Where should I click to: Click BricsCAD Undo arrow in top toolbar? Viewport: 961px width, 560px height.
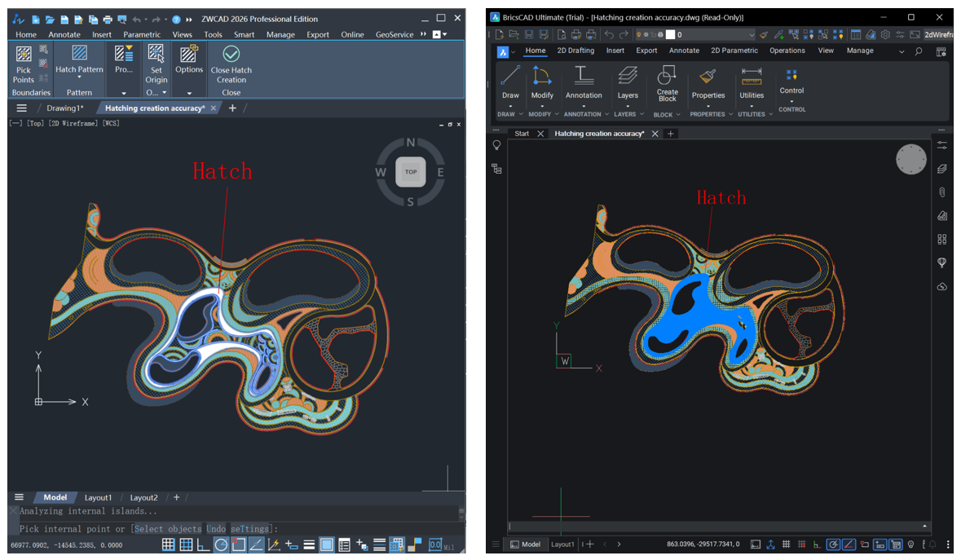coord(609,34)
